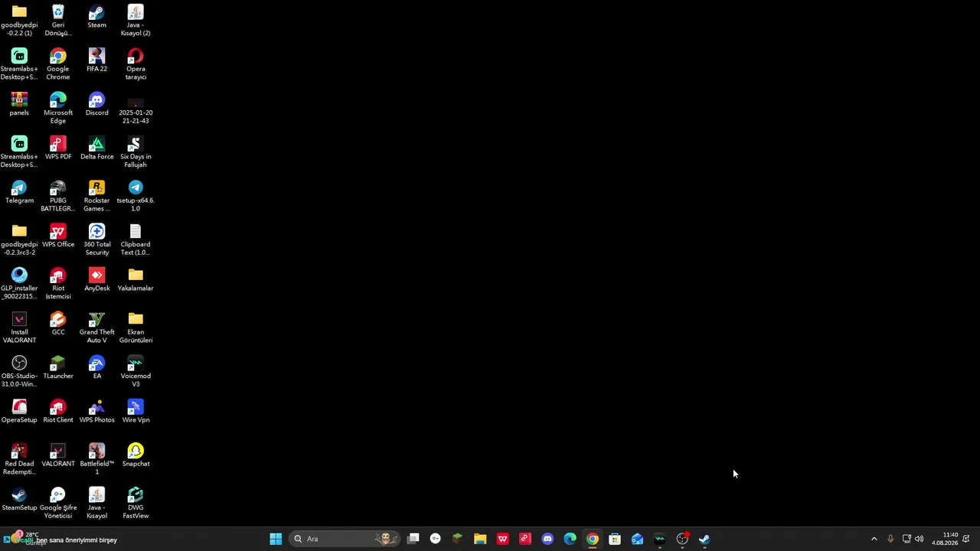Select the OperaSetup installer icon

point(19,411)
